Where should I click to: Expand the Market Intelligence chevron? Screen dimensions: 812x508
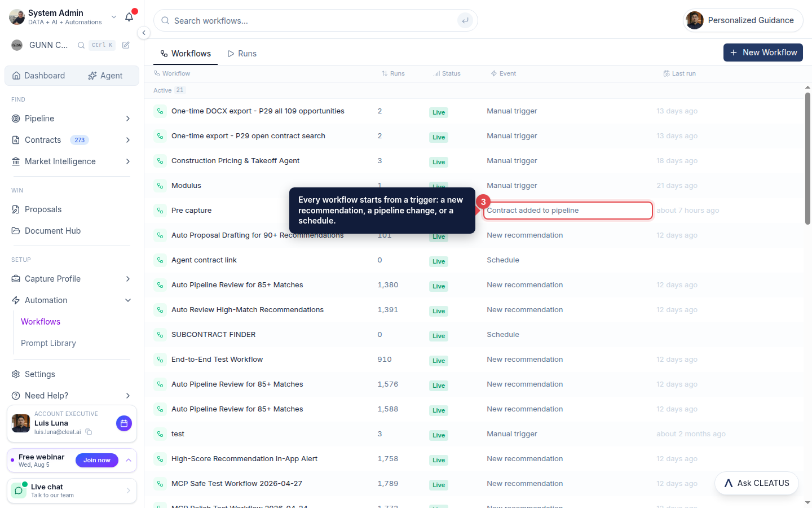point(128,161)
